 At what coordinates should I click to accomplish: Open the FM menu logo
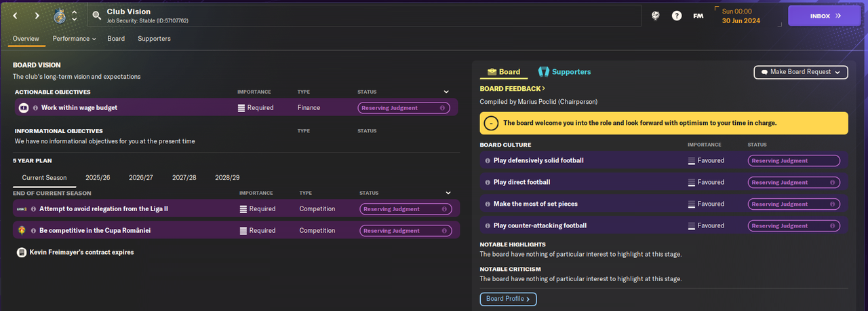698,16
